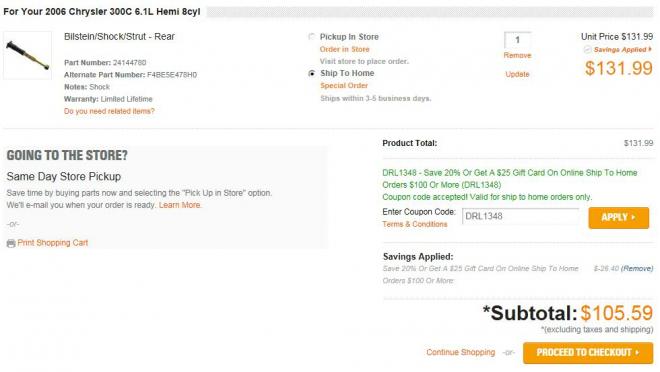Apply the coupon code
Screen dimensions: 660x372
coord(618,218)
